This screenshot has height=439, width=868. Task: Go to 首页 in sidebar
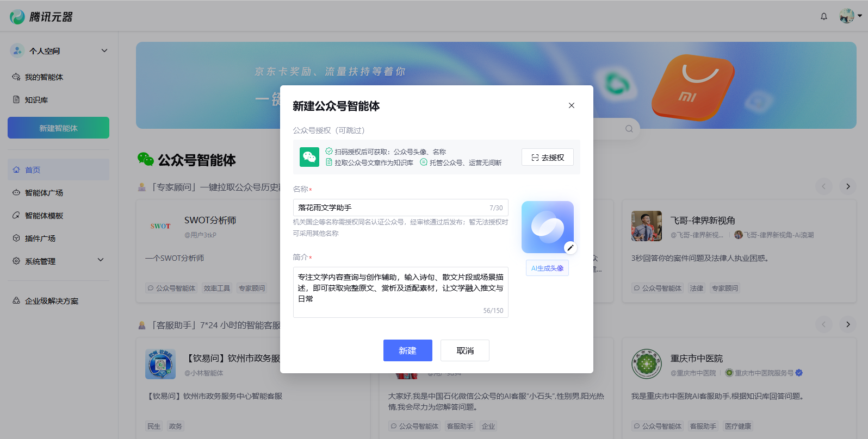pyautogui.click(x=59, y=170)
